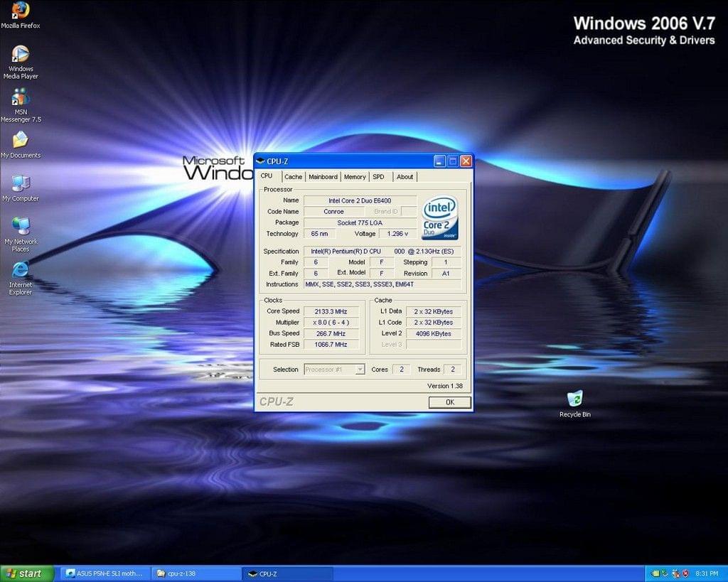Click the taskbar clock 8:31 PM
Screen dimensions: 728x582
tap(707, 573)
